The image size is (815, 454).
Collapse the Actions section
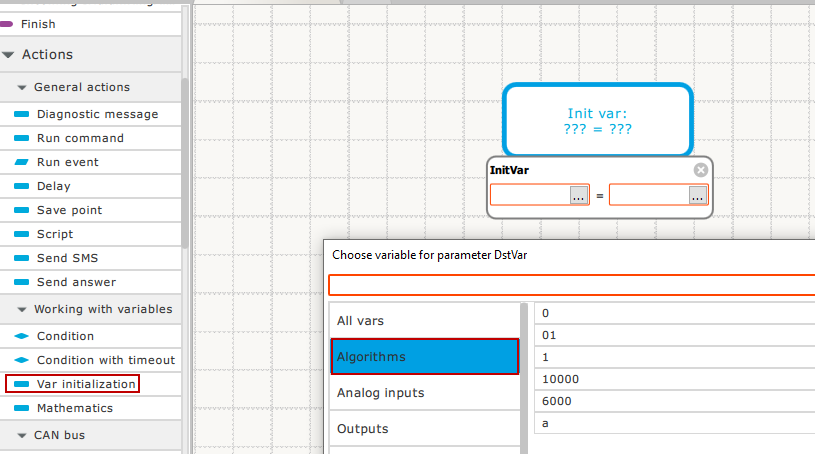(x=9, y=55)
